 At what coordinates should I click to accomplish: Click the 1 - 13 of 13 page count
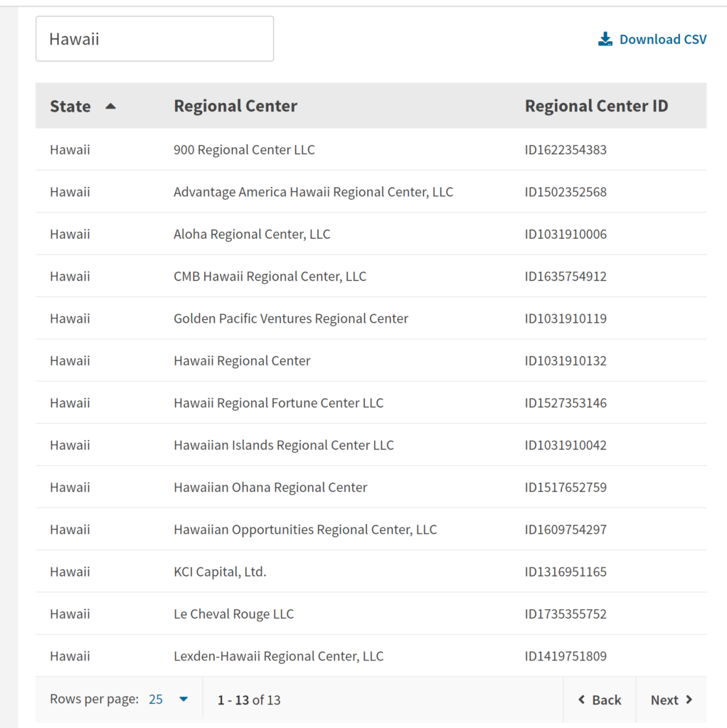[x=249, y=700]
